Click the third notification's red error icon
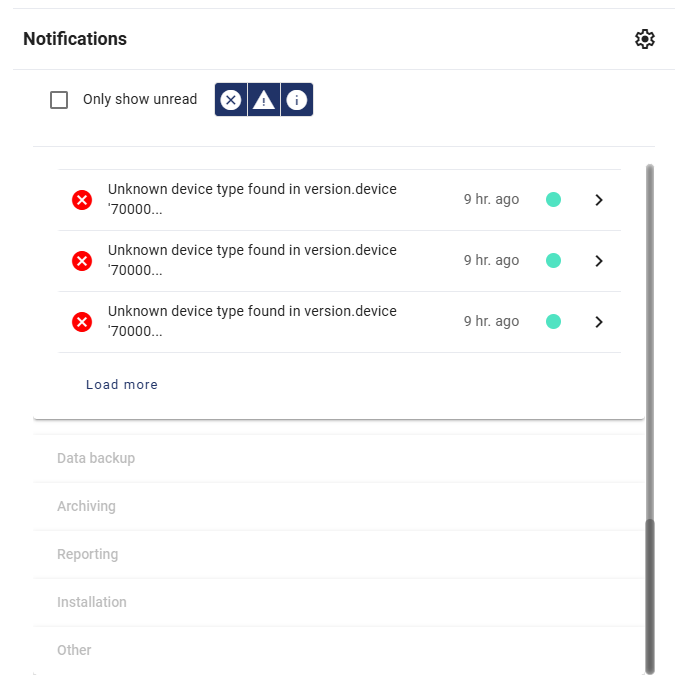The image size is (687, 687). [x=82, y=322]
